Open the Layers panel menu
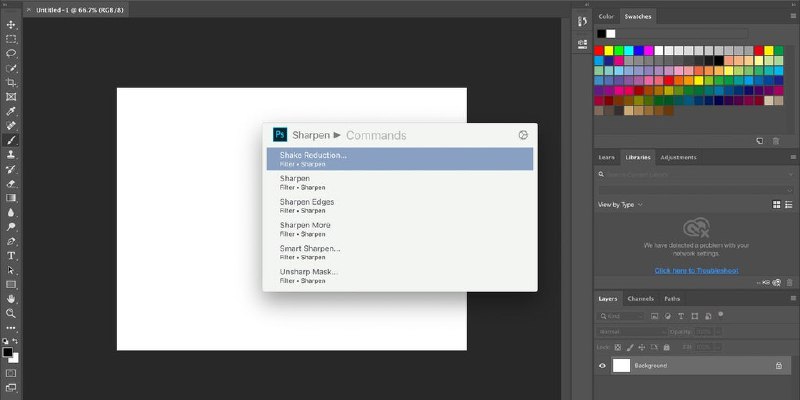The image size is (800, 400). (x=793, y=298)
